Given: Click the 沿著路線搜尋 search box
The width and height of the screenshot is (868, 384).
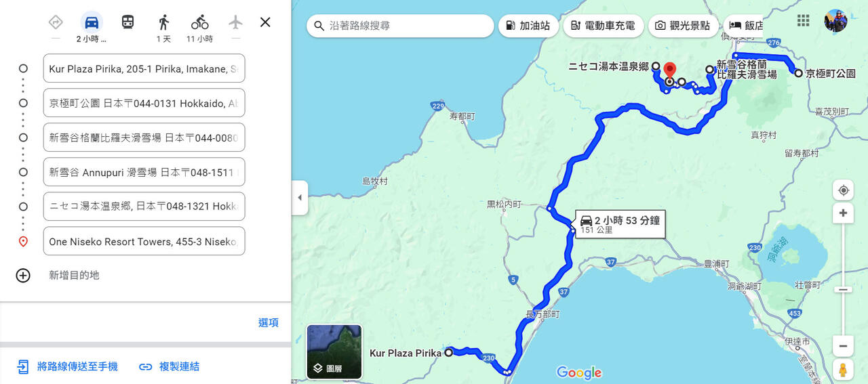Looking at the screenshot, I should [400, 26].
